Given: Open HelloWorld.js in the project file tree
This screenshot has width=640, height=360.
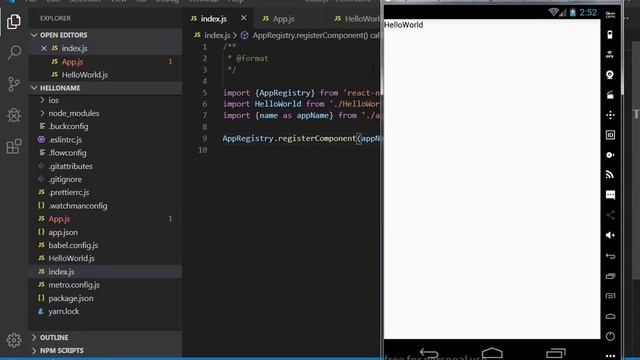Looking at the screenshot, I should tap(106, 258).
